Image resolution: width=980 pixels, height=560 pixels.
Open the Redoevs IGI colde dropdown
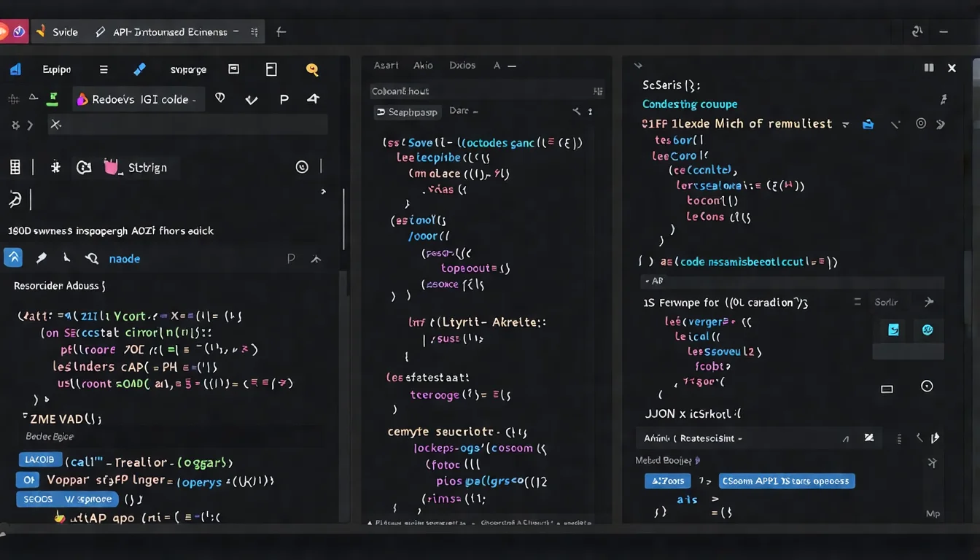138,98
